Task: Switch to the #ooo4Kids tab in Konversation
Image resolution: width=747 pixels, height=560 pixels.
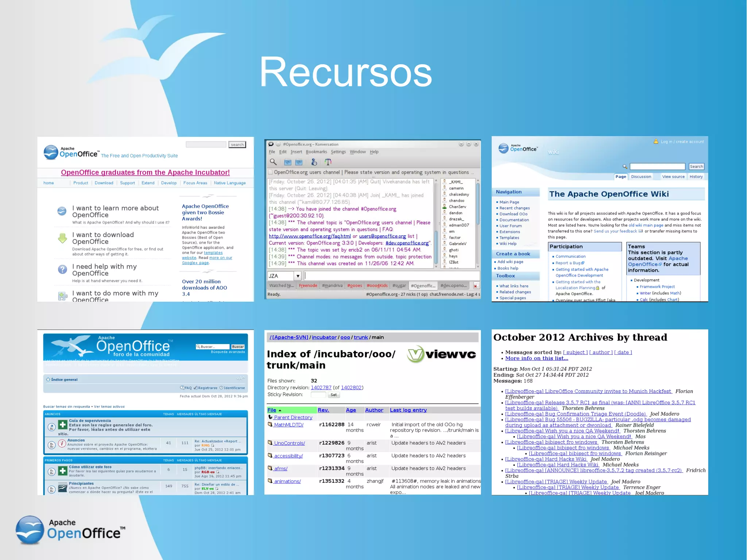Action: (x=377, y=286)
